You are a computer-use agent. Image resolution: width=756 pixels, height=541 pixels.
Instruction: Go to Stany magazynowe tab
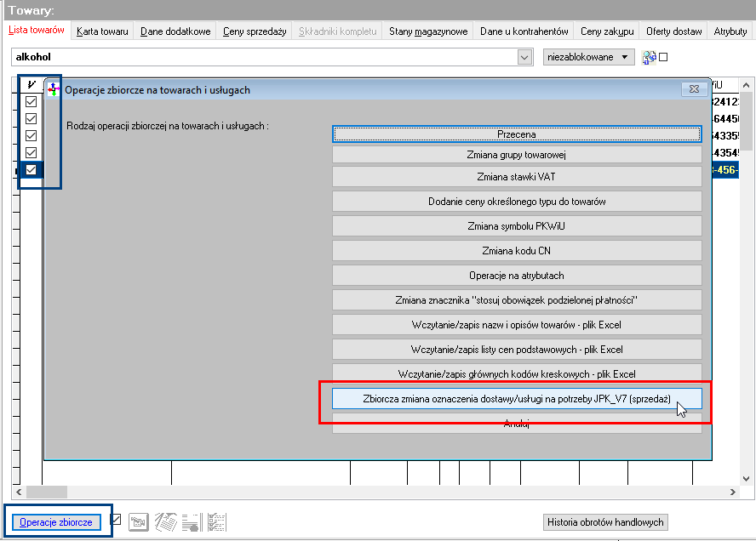point(428,31)
